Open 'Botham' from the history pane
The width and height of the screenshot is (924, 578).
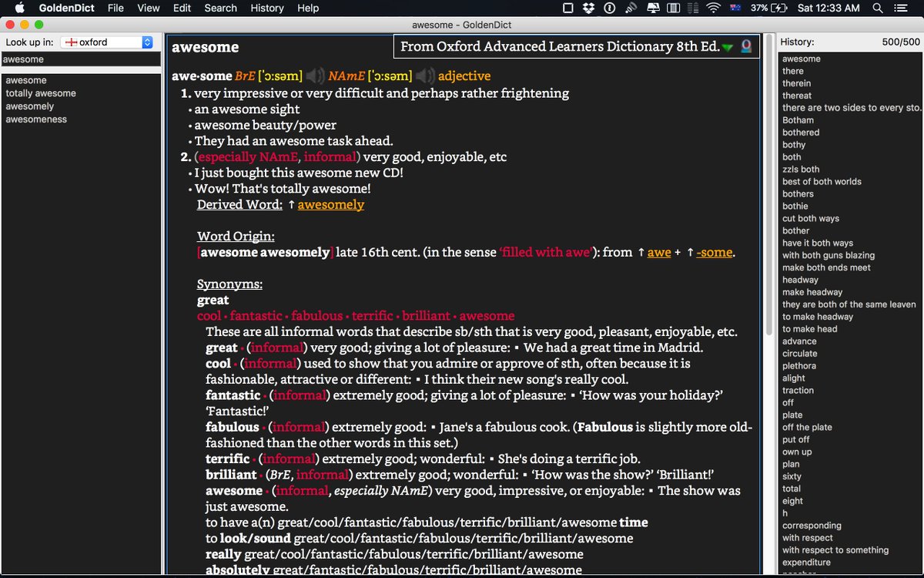[x=798, y=120]
